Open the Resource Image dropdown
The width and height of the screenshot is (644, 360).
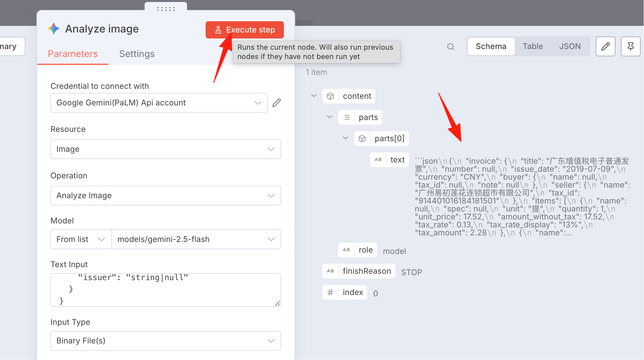[166, 149]
